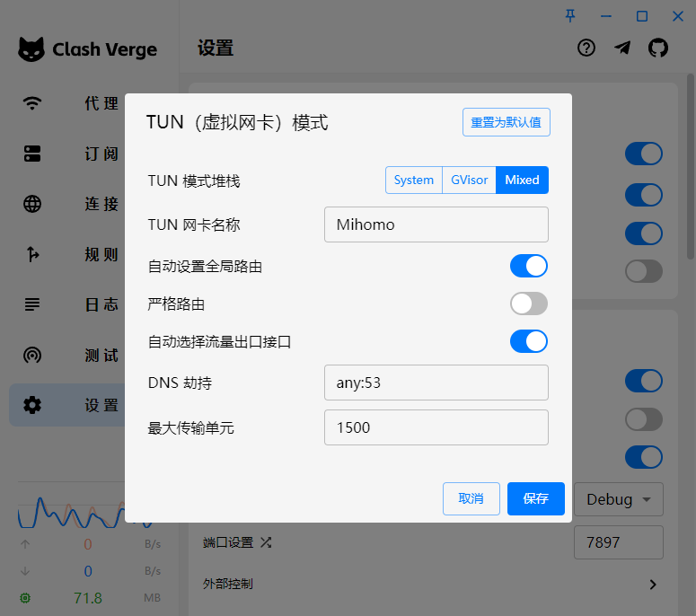Click the 取消 cancel button
This screenshot has width=696, height=616.
point(471,498)
